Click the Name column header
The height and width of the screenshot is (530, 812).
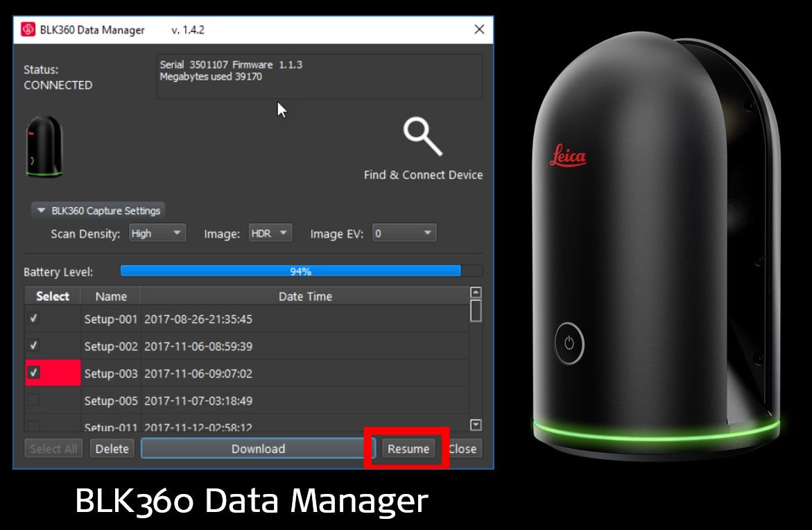pyautogui.click(x=111, y=296)
